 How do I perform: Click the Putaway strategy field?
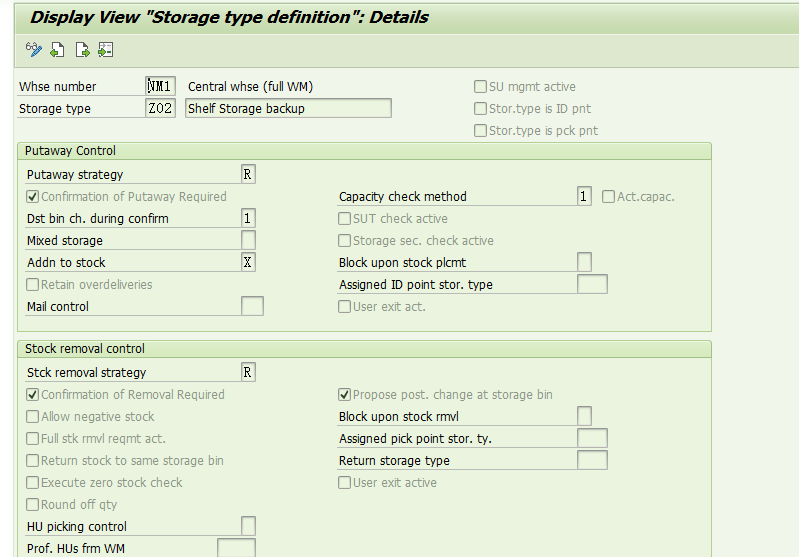(x=248, y=174)
